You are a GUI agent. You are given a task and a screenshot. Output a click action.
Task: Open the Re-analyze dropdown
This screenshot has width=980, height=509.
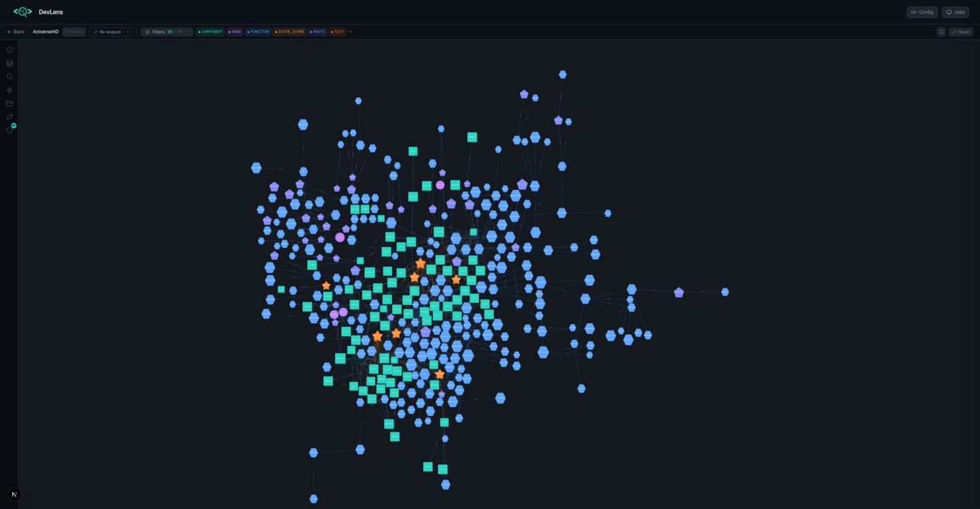pyautogui.click(x=111, y=32)
